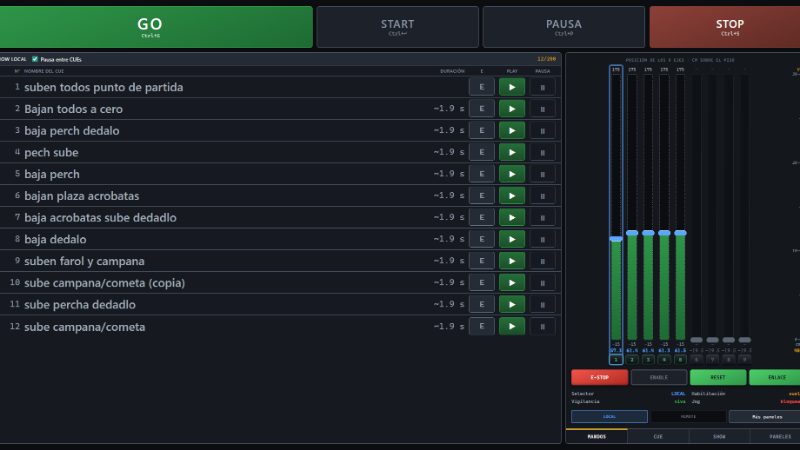Select cue name 'suben farol y campana'
This screenshot has height=450, width=800.
pos(85,261)
